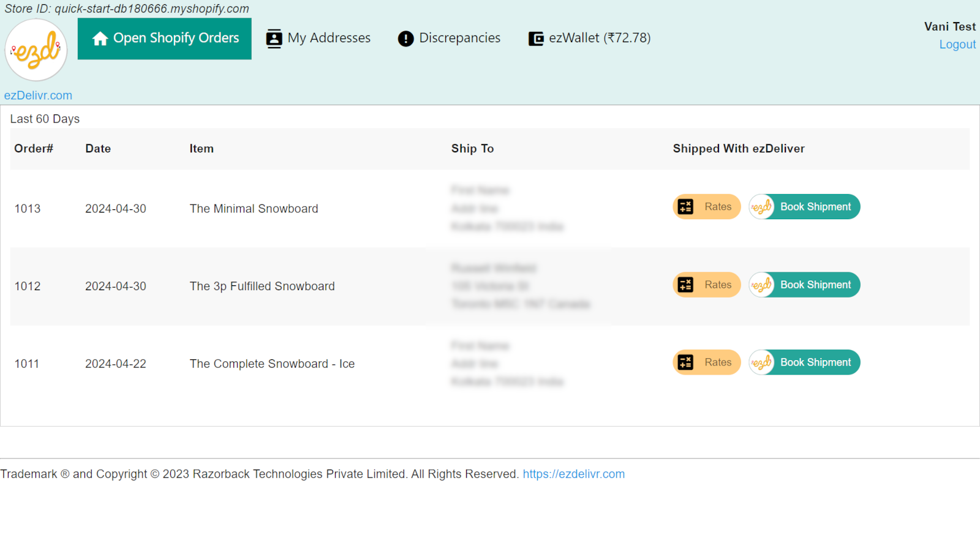View the ezWallet balance page
The height and width of the screenshot is (551, 980).
(x=599, y=38)
